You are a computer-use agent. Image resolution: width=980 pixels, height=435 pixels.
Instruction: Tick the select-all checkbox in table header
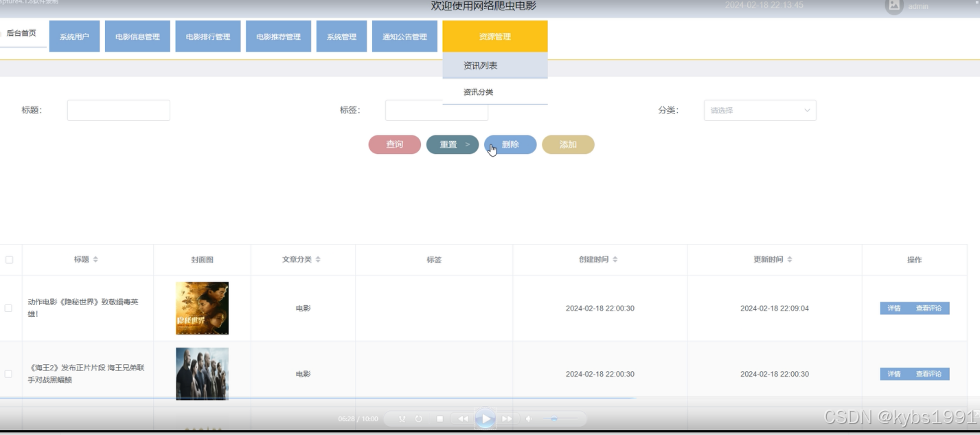pos(9,260)
